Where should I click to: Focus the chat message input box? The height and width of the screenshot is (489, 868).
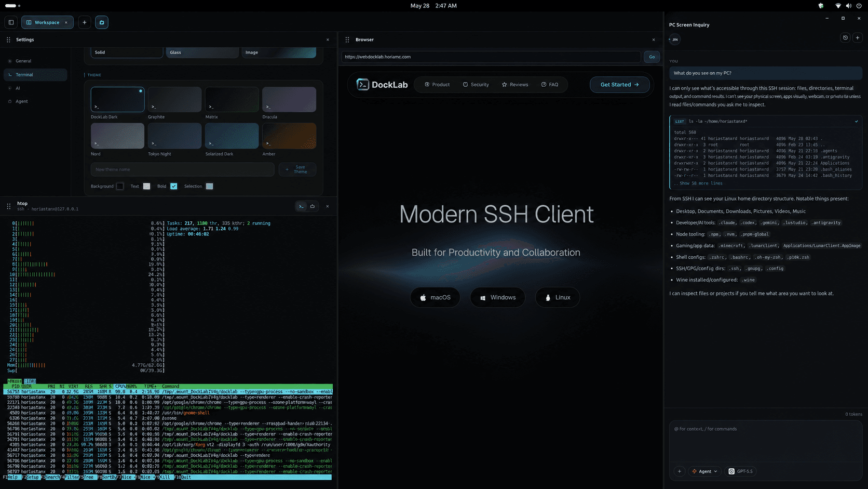[766, 441]
